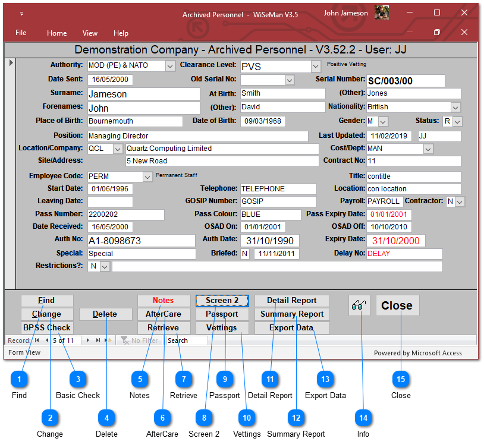Click the Info glasses icon button
This screenshot has width=484, height=448.
pyautogui.click(x=360, y=305)
